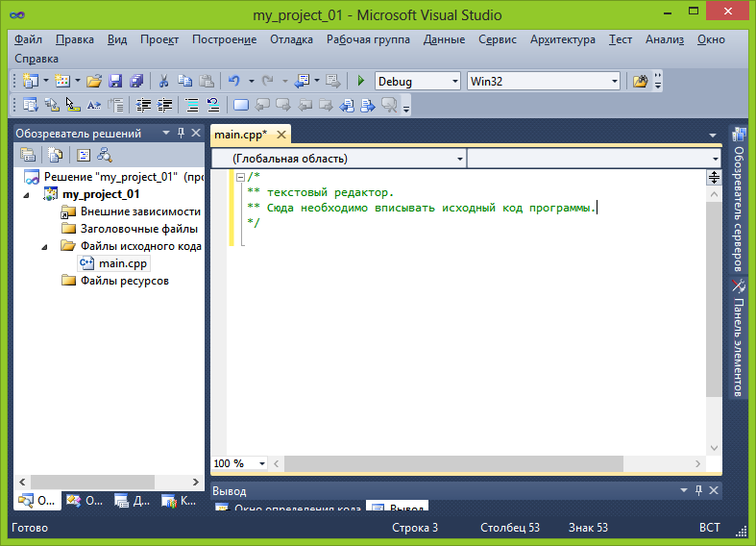Increase line indent with the toolbar icon

164,105
